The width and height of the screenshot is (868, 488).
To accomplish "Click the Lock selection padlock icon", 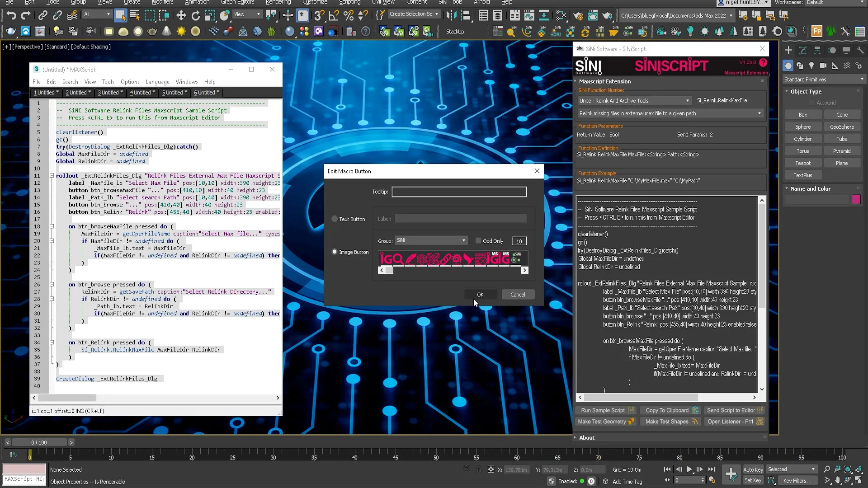I will click(x=479, y=469).
